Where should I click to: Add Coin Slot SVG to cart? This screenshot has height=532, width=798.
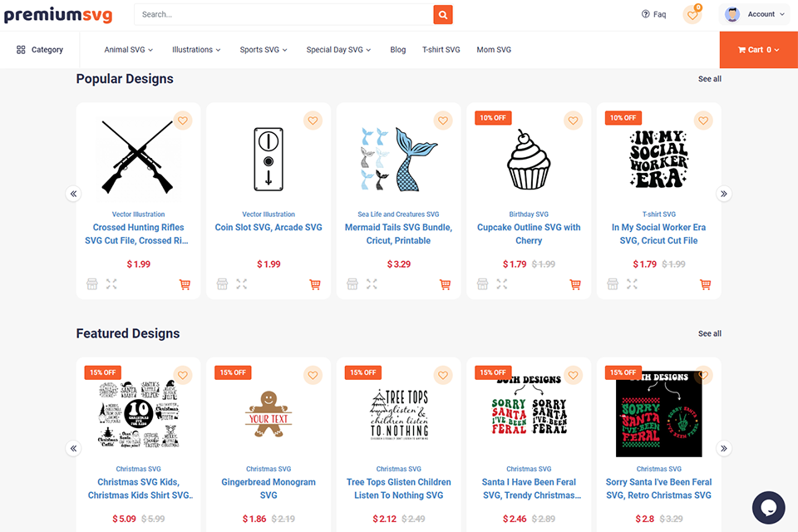pos(315,284)
